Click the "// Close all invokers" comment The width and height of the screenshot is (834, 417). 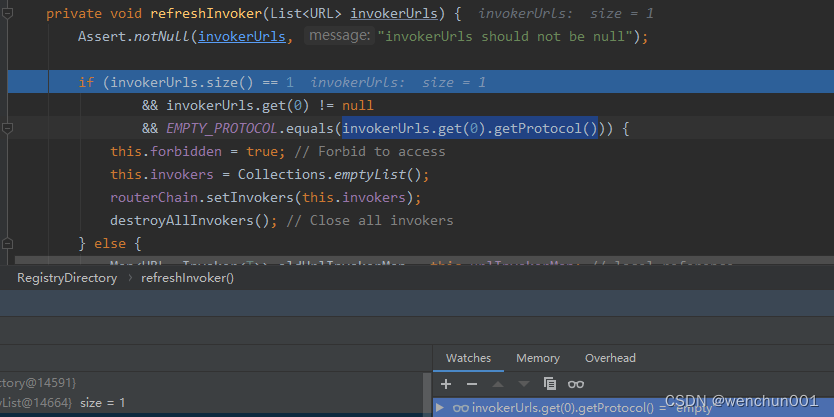click(x=370, y=221)
